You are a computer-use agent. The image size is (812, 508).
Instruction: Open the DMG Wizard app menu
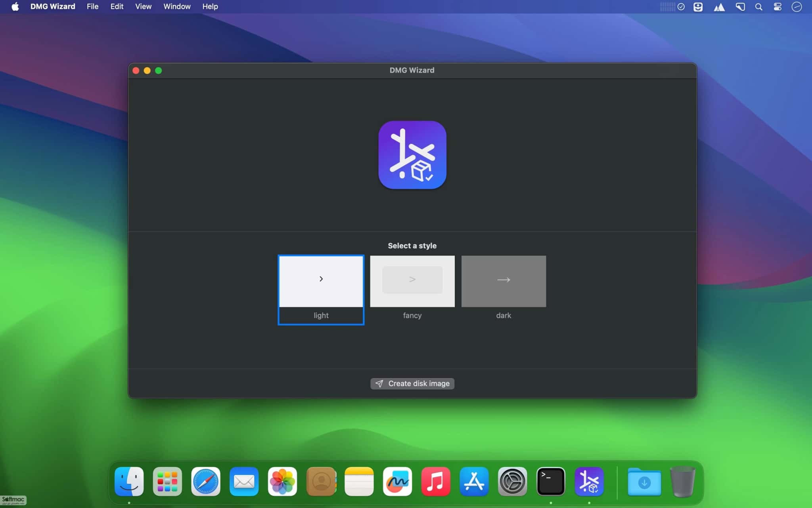pos(53,7)
